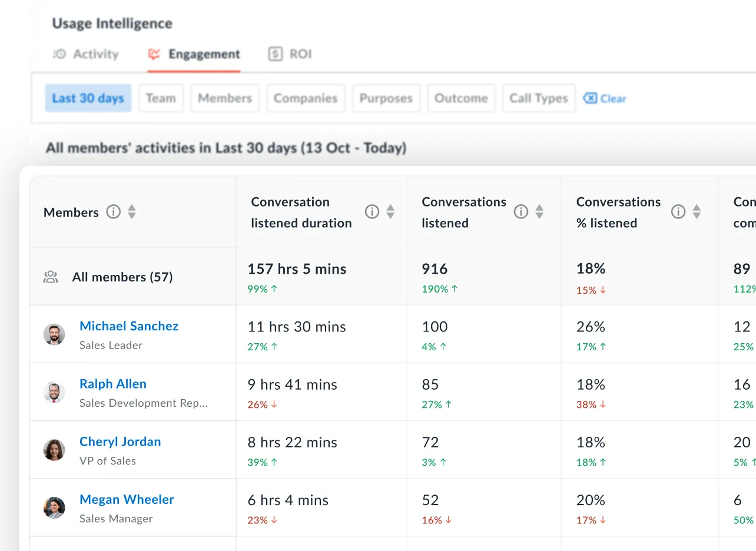Select the Engagement tab
756x551 pixels.
click(194, 54)
